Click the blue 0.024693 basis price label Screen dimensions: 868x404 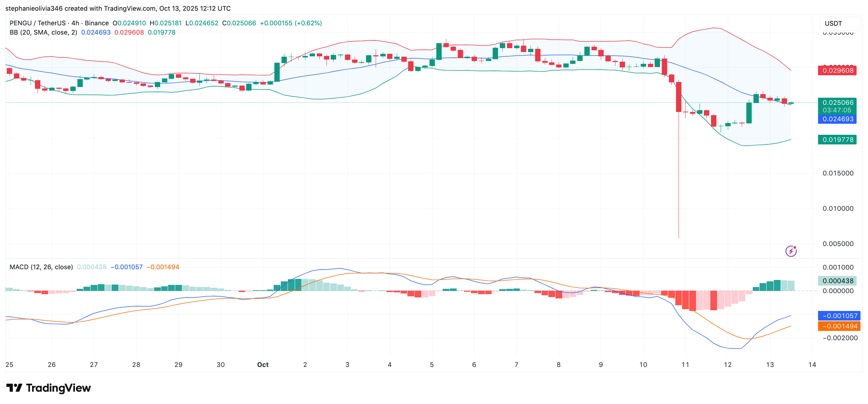(x=837, y=119)
